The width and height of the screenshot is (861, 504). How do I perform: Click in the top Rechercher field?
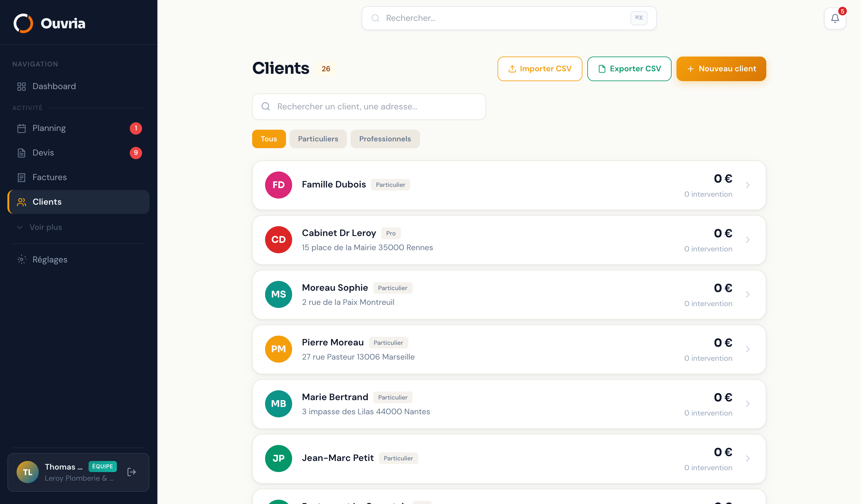click(509, 18)
